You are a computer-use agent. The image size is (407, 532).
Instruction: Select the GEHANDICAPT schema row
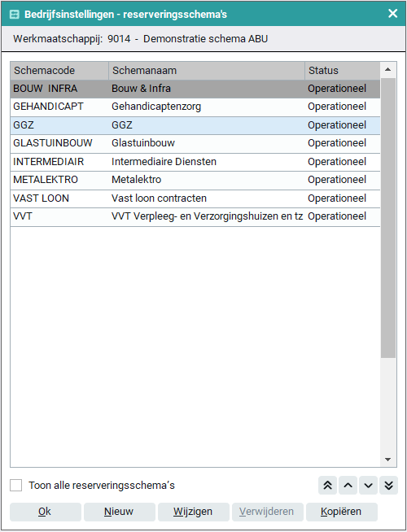(195, 107)
